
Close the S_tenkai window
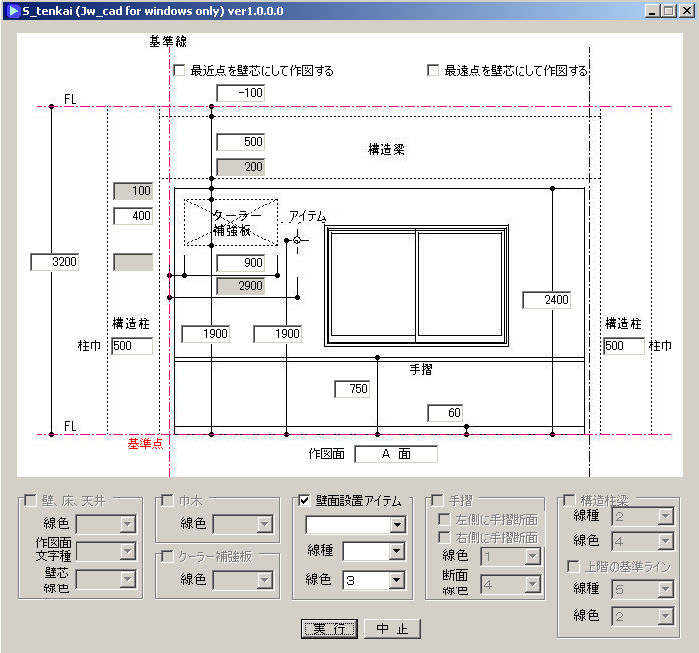pyautogui.click(x=685, y=10)
